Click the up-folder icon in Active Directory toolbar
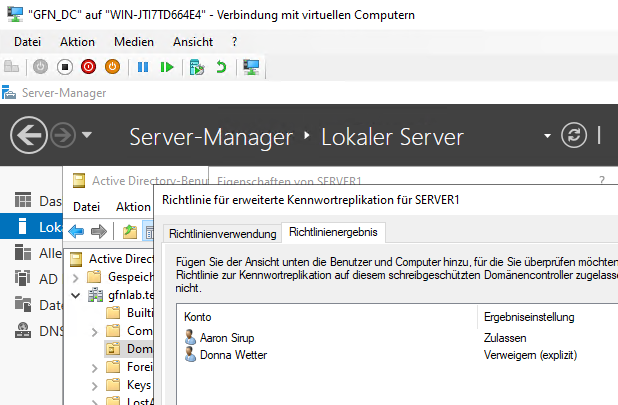This screenshot has height=405, width=618. pos(130,232)
